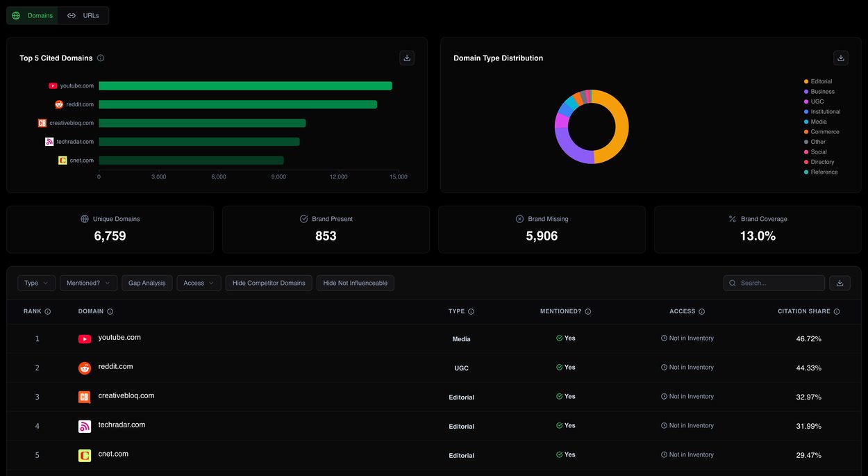Click UGC type cell for reddit.com

tap(461, 368)
